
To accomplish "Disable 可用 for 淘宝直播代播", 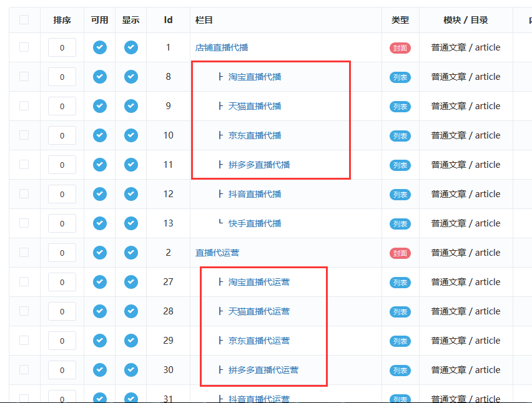I will pyautogui.click(x=100, y=77).
